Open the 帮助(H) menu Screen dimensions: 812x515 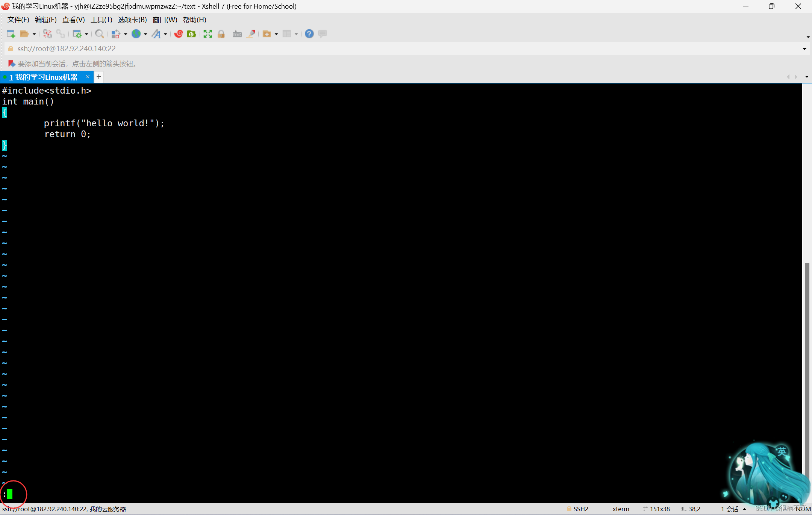point(195,20)
